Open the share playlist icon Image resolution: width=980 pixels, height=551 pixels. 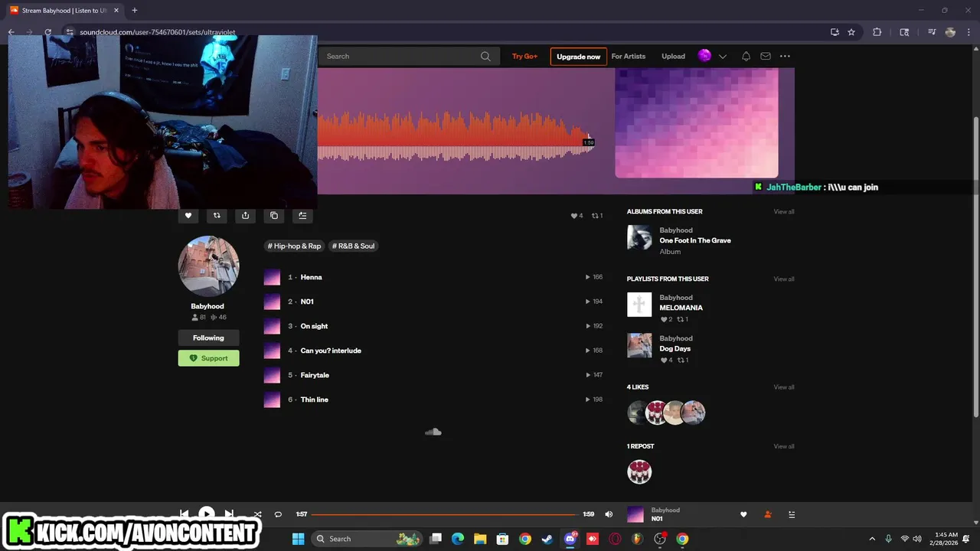pyautogui.click(x=245, y=216)
